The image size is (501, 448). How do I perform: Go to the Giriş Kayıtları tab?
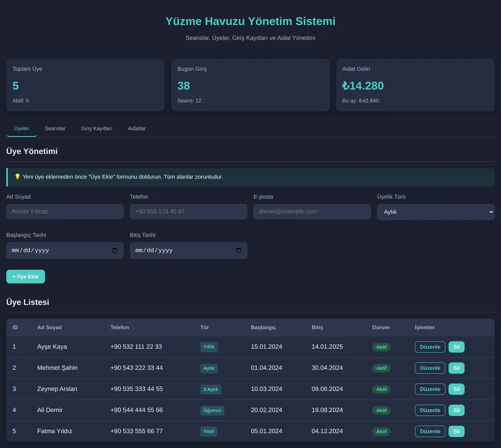96,128
